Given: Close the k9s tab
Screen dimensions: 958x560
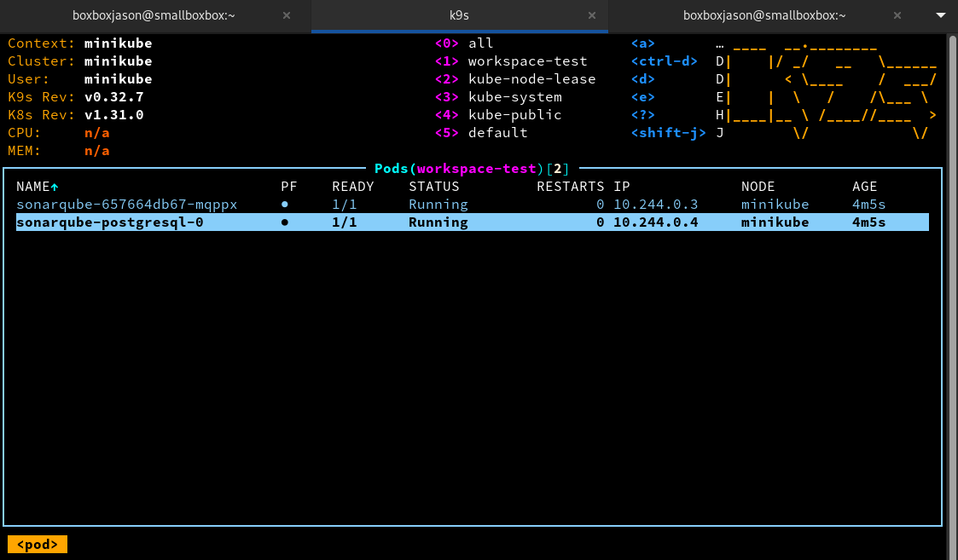Looking at the screenshot, I should pos(591,16).
